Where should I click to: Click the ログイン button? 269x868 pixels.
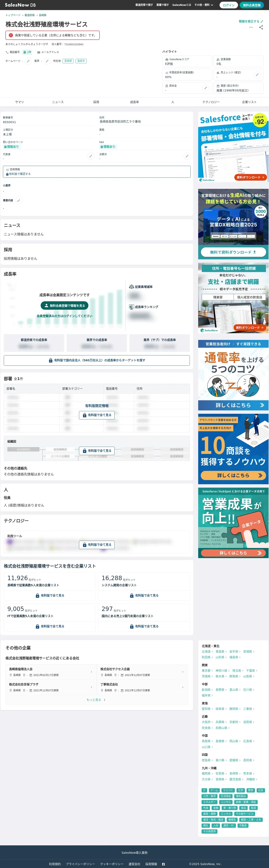click(229, 5)
